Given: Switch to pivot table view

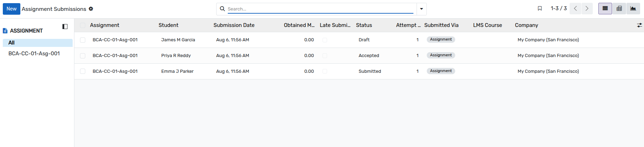Looking at the screenshot, I should (x=619, y=8).
